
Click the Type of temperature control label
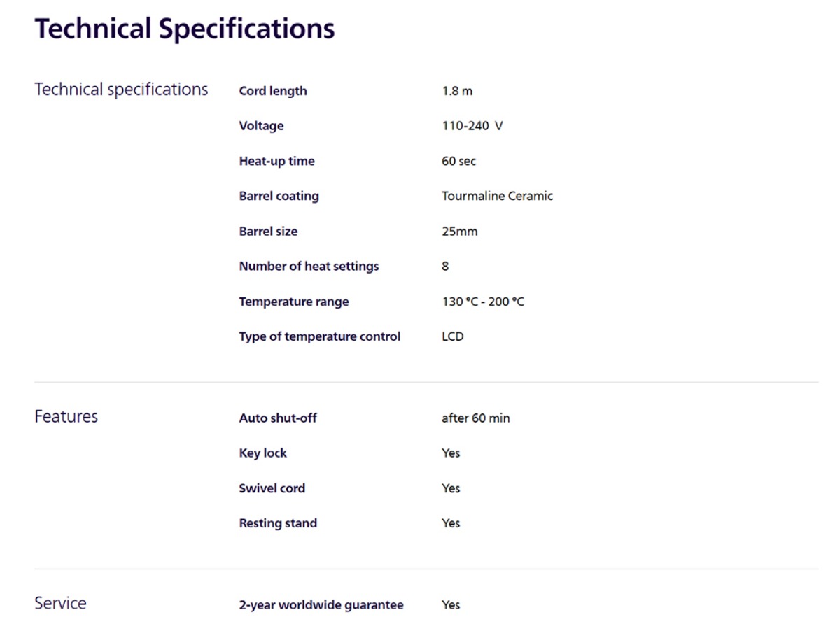pos(320,336)
